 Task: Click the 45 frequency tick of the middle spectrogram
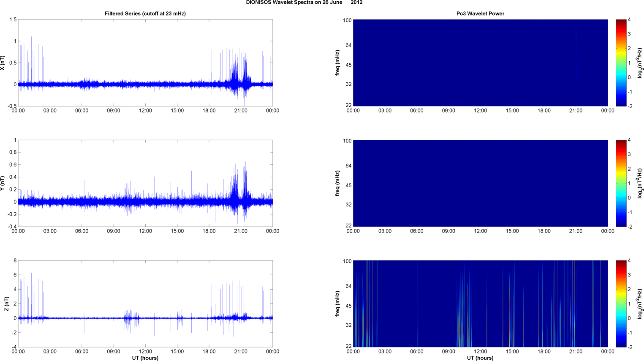pos(349,186)
